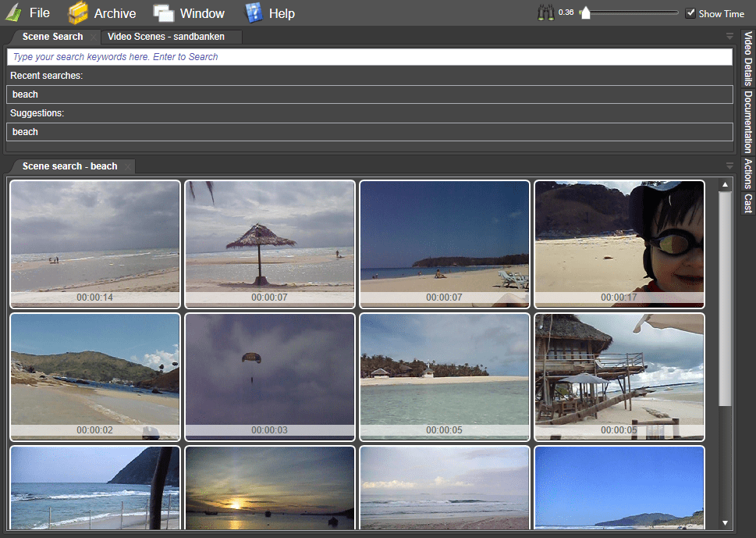
Task: Click the binoculars zoom icon
Action: (x=546, y=12)
